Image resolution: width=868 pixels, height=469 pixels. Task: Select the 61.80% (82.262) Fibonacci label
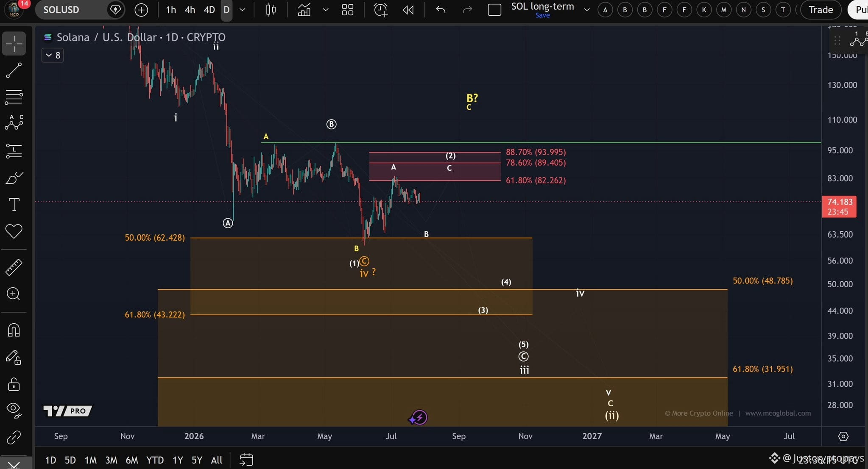(536, 180)
